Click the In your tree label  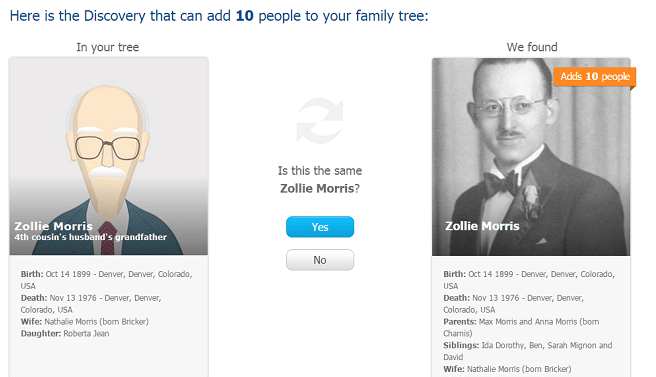pos(108,47)
